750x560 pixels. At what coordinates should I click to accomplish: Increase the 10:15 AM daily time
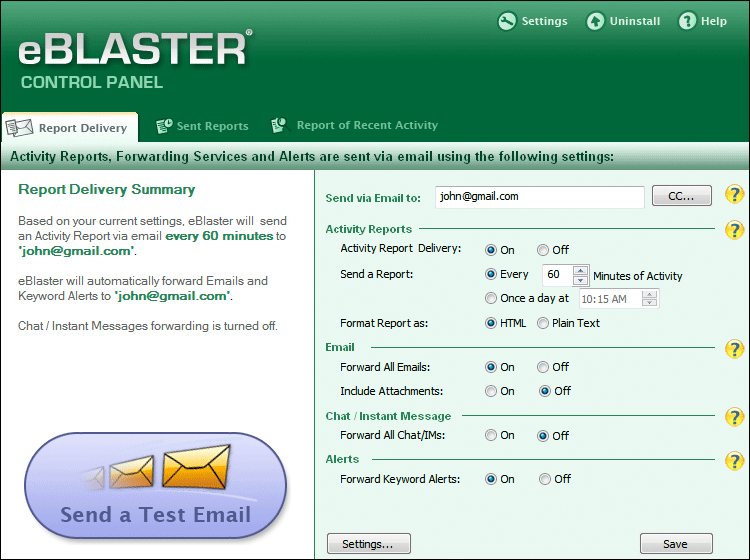(x=650, y=294)
